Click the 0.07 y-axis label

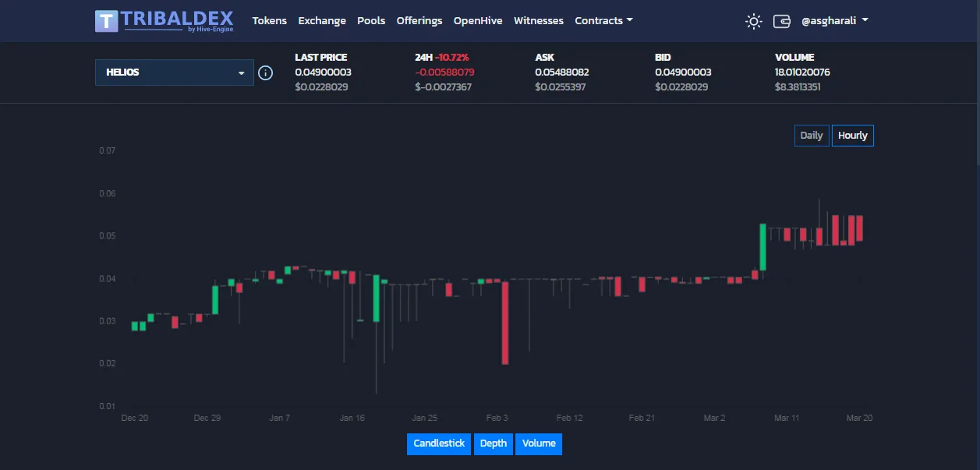(107, 150)
